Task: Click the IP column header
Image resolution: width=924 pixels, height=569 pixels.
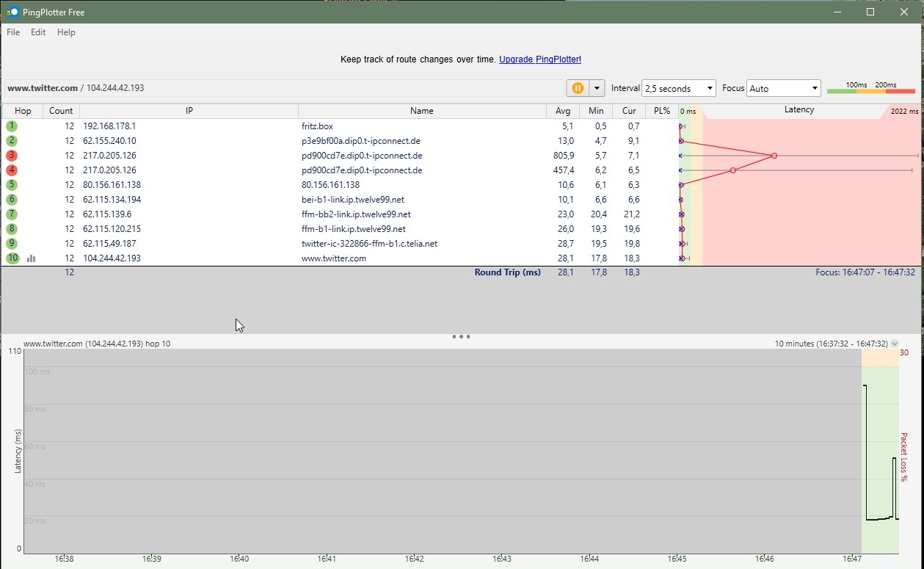Action: [x=189, y=111]
